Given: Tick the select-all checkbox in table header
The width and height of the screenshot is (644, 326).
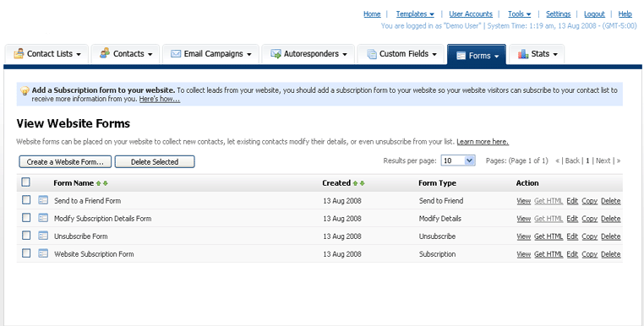Looking at the screenshot, I should [x=26, y=182].
